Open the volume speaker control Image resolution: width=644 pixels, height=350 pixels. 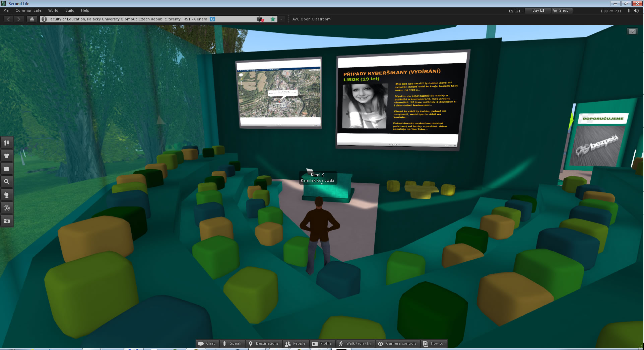click(636, 11)
